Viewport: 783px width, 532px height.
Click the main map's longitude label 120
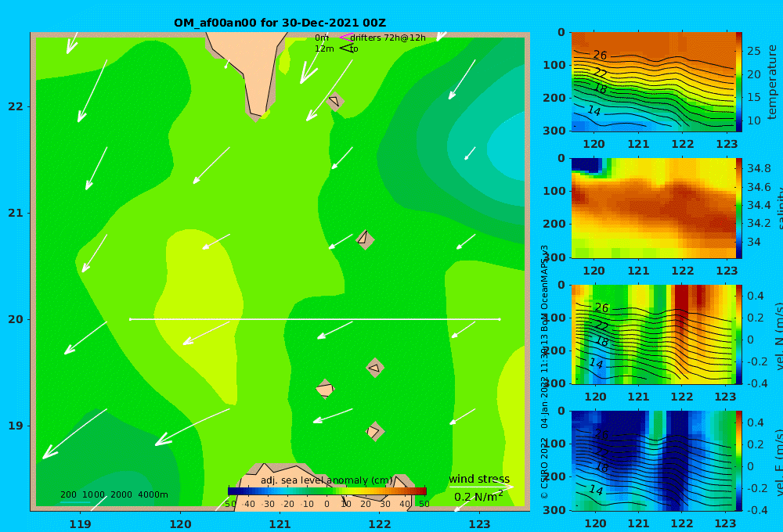180,524
